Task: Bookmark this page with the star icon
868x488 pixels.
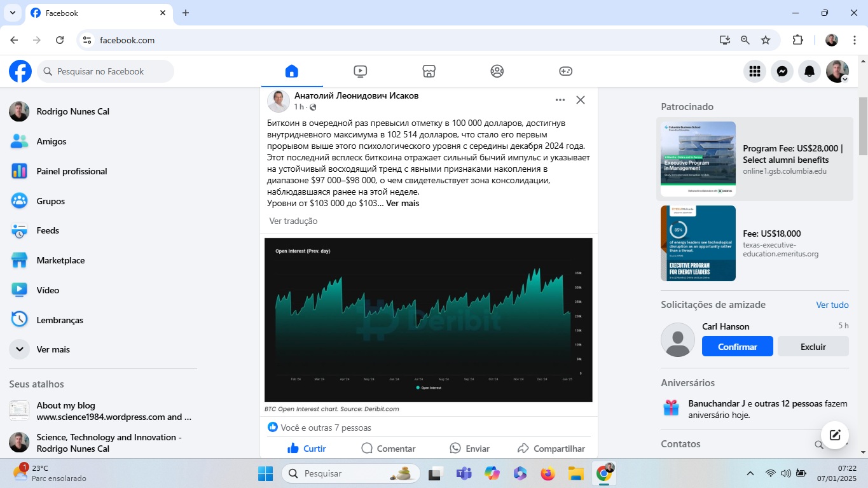Action: [x=766, y=40]
